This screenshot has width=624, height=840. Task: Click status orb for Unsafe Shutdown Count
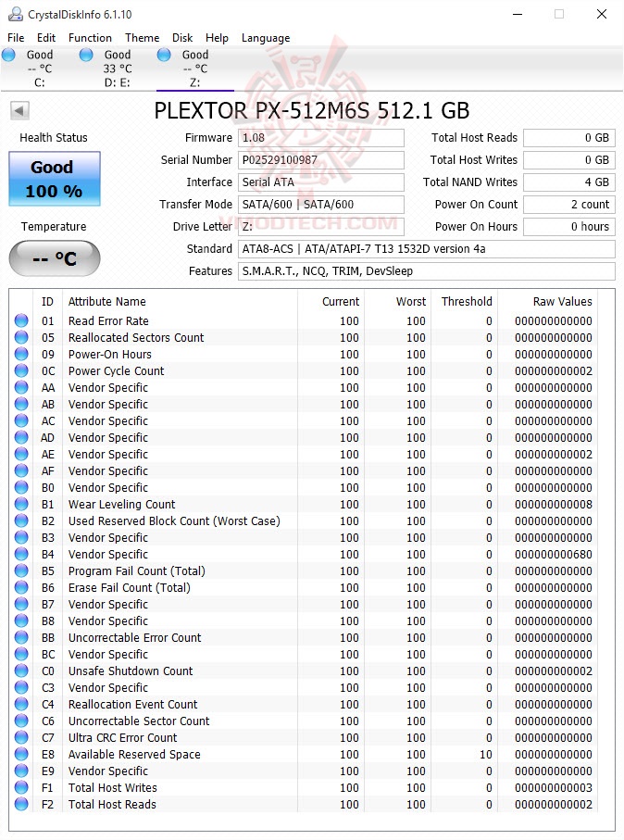click(x=21, y=671)
